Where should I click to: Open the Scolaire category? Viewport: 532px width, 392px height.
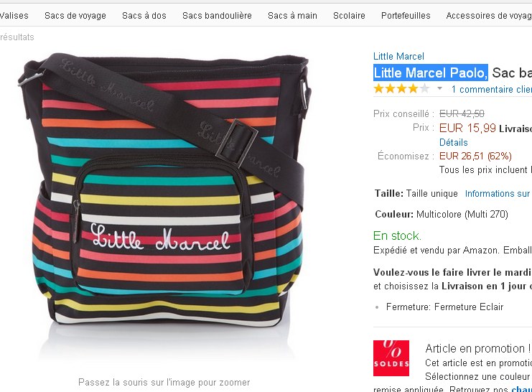[349, 16]
